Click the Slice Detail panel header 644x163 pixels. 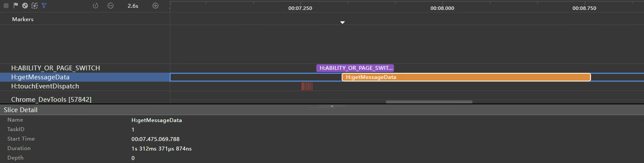322,110
